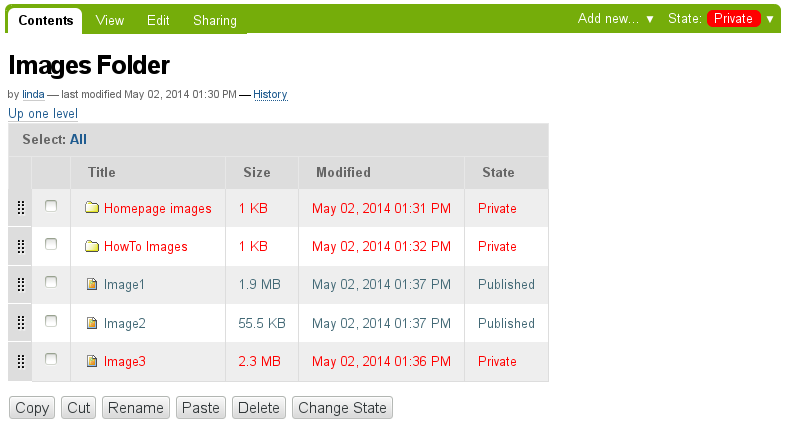Click the Image3 file icon
The width and height of the screenshot is (788, 432).
(x=92, y=361)
